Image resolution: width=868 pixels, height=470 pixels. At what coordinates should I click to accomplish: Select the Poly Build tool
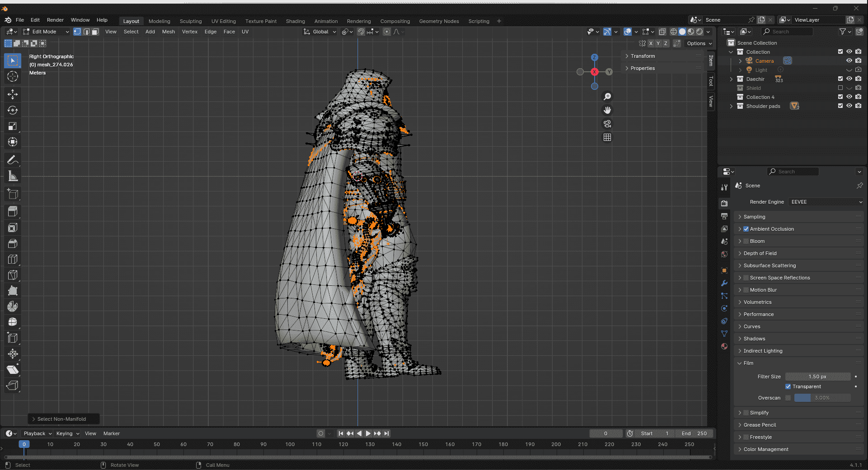click(x=13, y=291)
